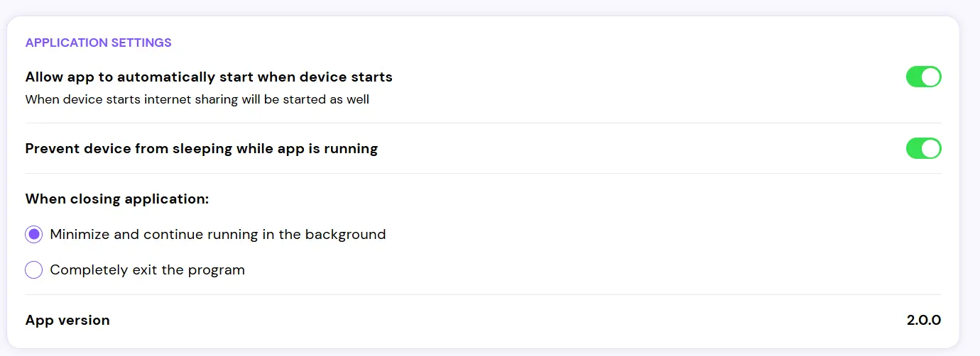
Task: Click the Completely exit the program label text
Action: point(148,270)
